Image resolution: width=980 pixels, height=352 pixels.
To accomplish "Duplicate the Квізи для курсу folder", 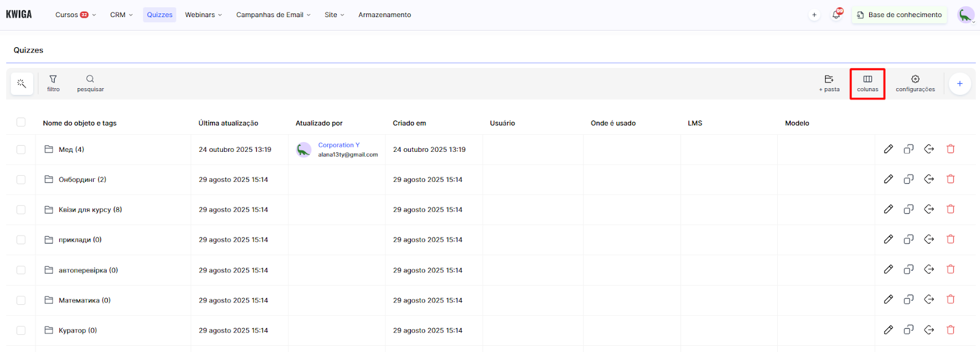I will point(908,209).
